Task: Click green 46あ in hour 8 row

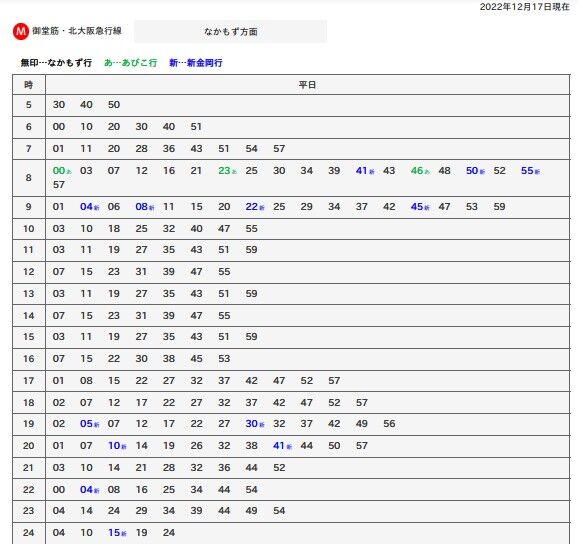Action: click(x=420, y=171)
